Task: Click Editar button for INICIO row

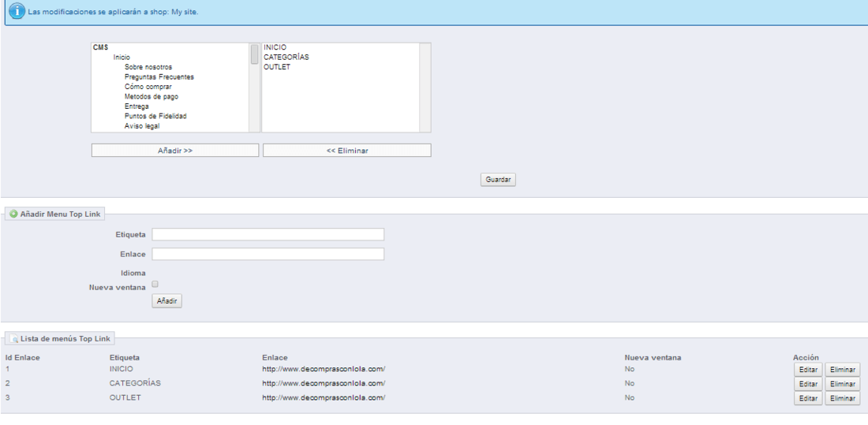Action: pyautogui.click(x=808, y=369)
